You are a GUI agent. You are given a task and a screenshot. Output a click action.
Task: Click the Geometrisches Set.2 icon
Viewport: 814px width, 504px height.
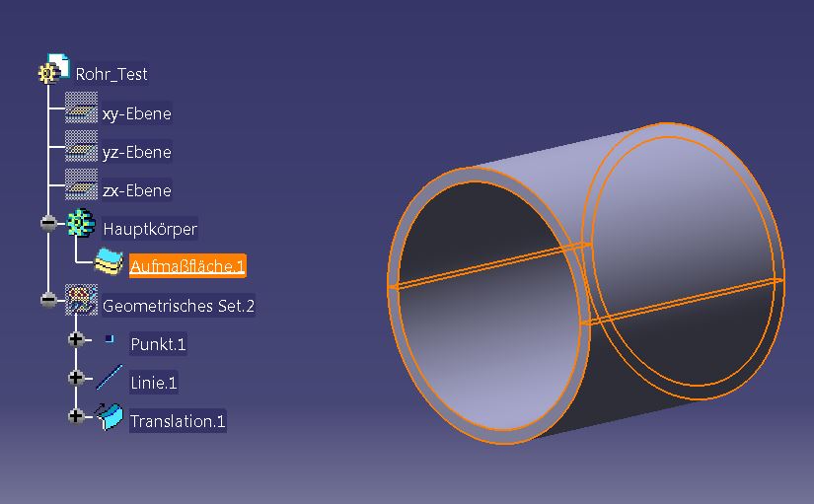click(81, 300)
